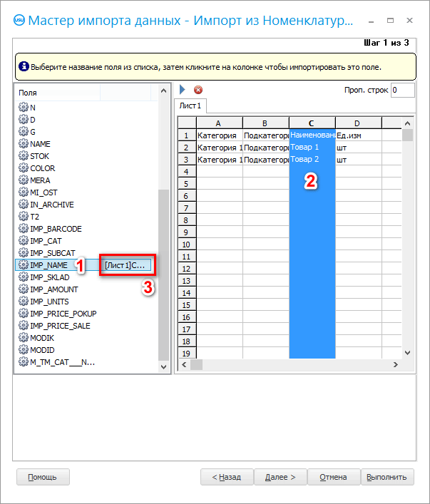Click the gear icon of IMP_SKLAD field
430x504 pixels.
pos(23,277)
